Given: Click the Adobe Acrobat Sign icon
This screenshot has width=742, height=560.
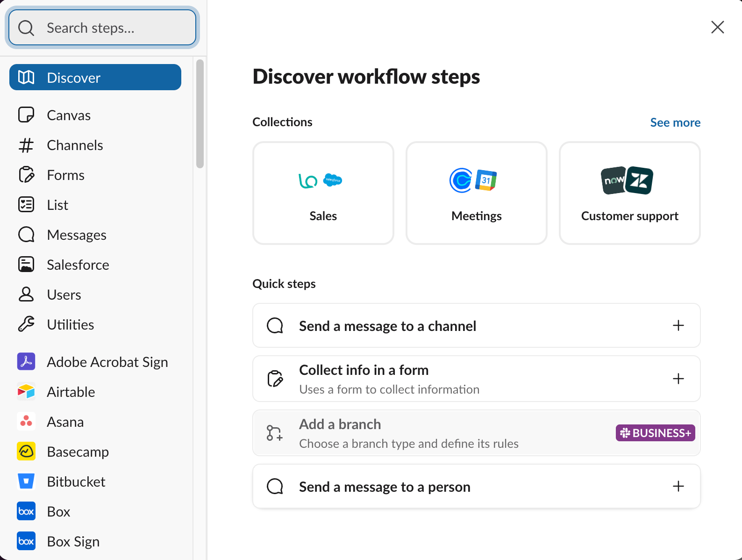Looking at the screenshot, I should coord(26,361).
